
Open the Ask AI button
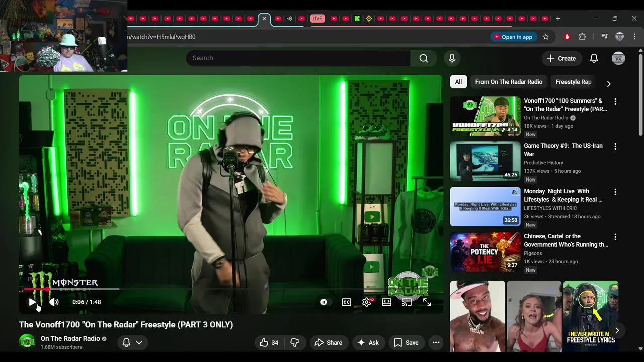tap(368, 343)
